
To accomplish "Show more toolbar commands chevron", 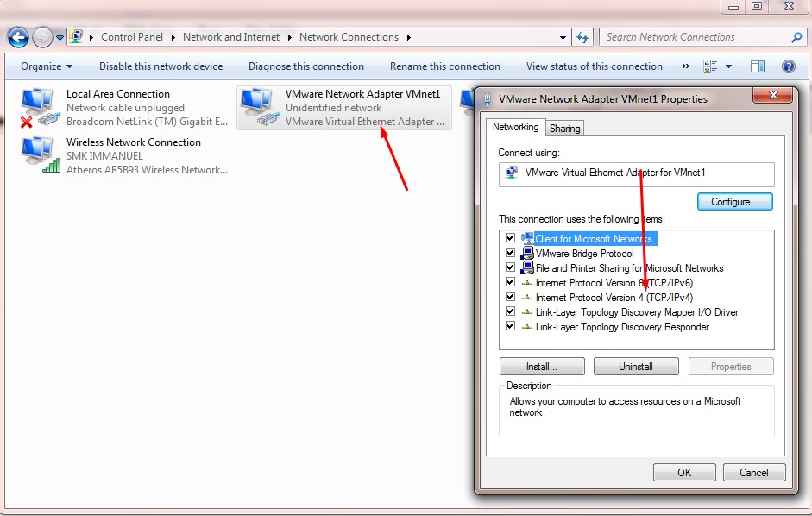I will click(x=686, y=66).
